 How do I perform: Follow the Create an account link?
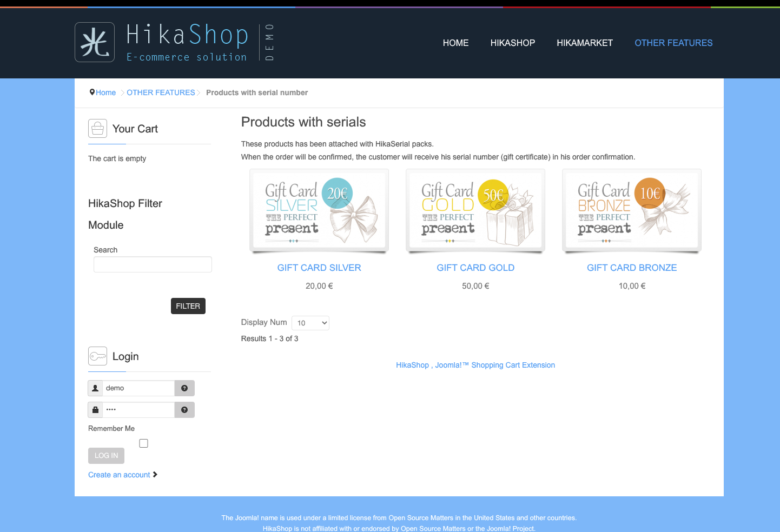pyautogui.click(x=119, y=475)
